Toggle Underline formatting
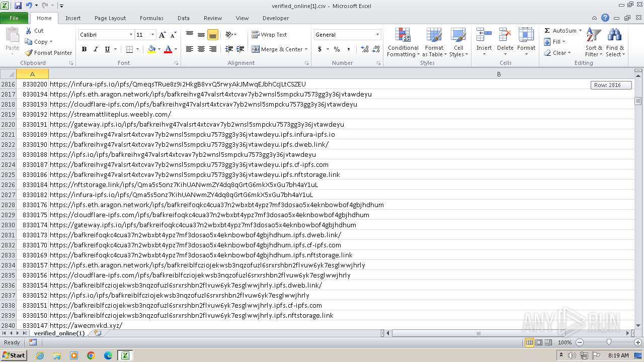Image resolution: width=644 pixels, height=362 pixels. click(x=107, y=49)
